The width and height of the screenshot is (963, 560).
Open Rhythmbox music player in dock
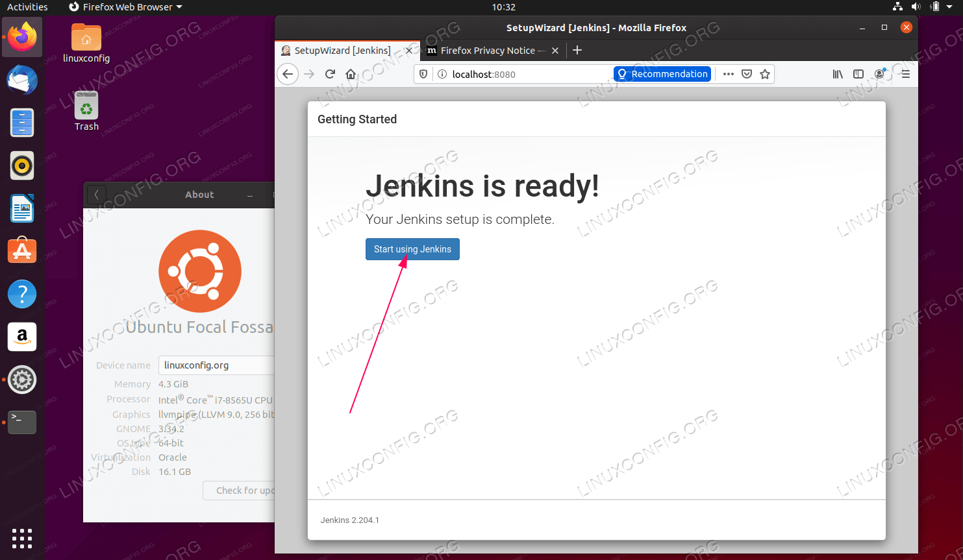[22, 166]
